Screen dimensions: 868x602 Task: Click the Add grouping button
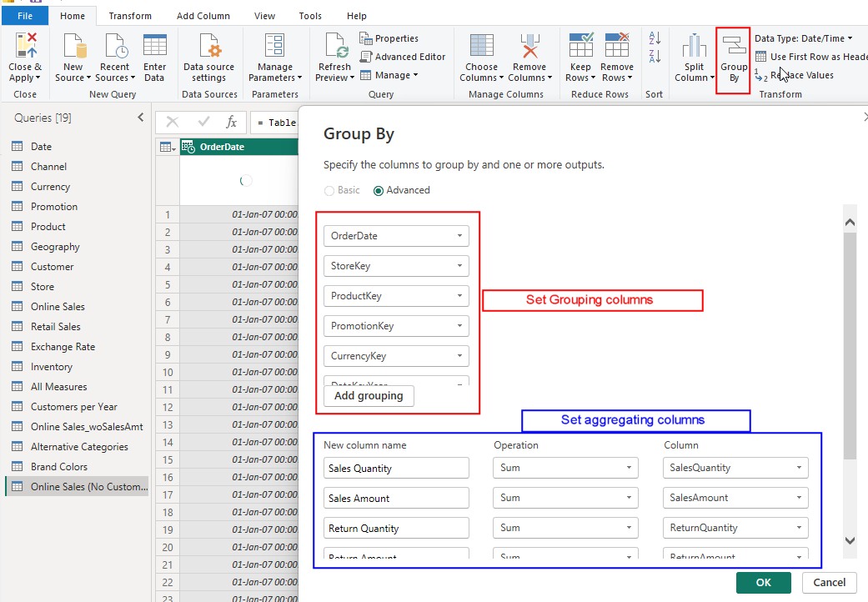point(369,396)
